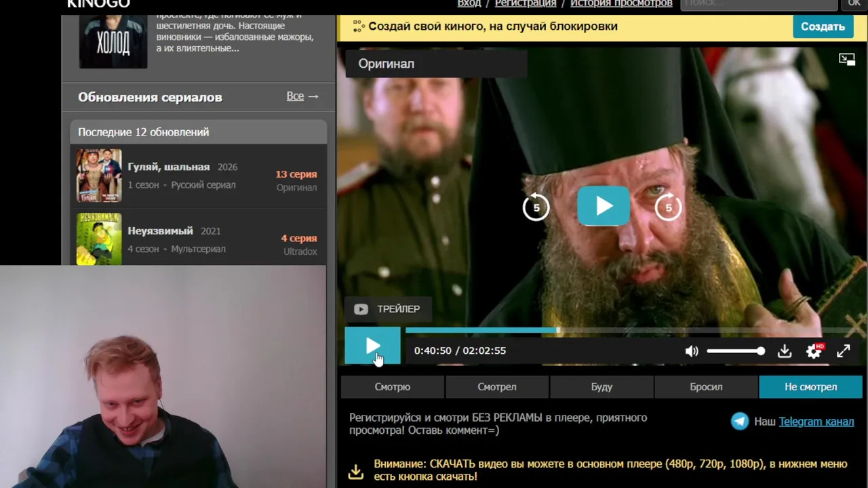This screenshot has width=868, height=488.
Task: Click the Обновления сериалов heading
Action: [x=150, y=97]
